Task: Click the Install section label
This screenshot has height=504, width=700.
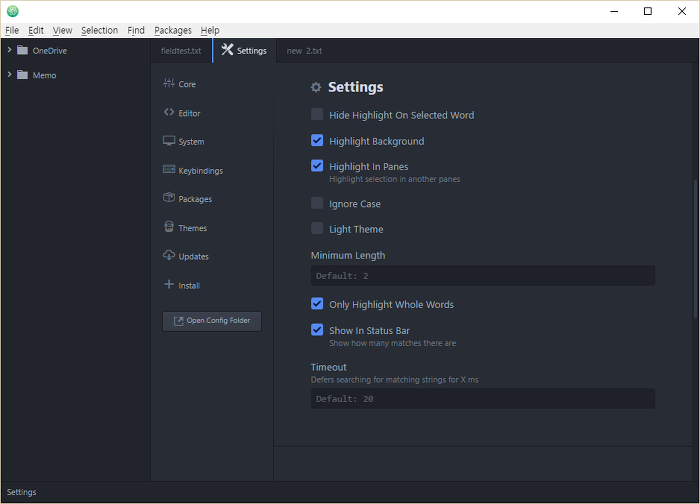Action: tap(189, 286)
